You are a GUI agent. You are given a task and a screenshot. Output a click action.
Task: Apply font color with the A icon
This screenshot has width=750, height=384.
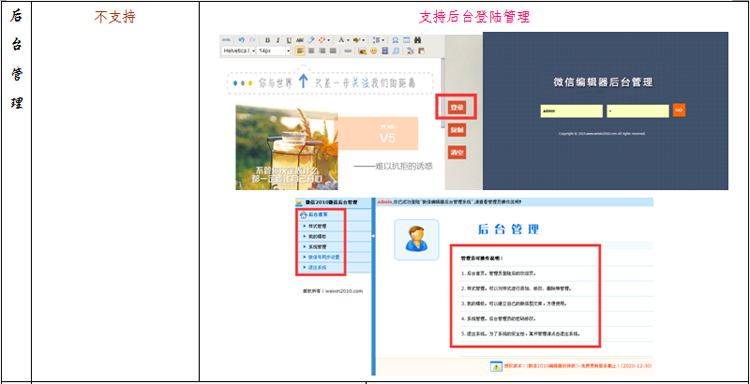341,40
